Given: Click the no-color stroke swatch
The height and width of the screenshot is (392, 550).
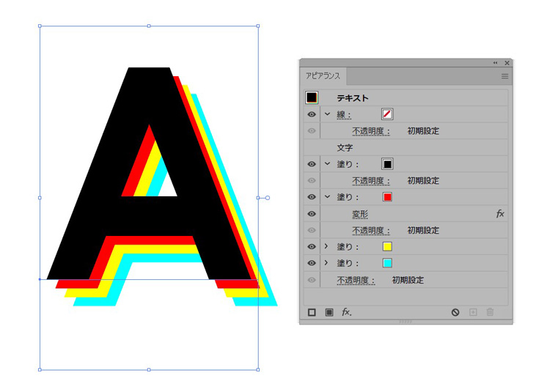Looking at the screenshot, I should click(x=387, y=114).
